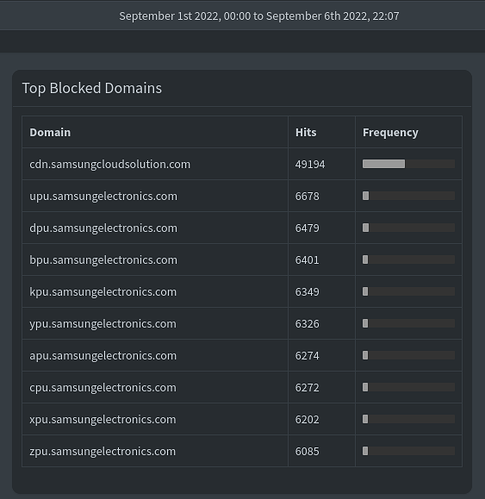
Task: Open upu.samsungelectronics.com domain link
Action: click(x=103, y=196)
